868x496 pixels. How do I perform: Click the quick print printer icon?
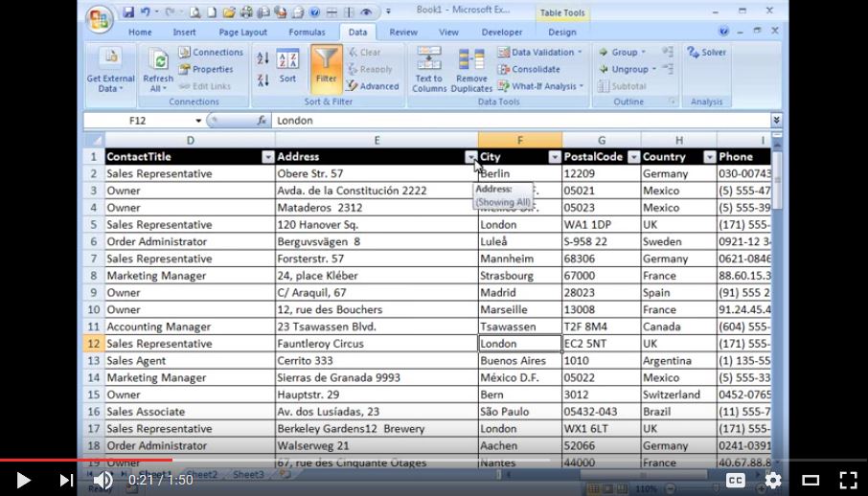pyautogui.click(x=246, y=11)
